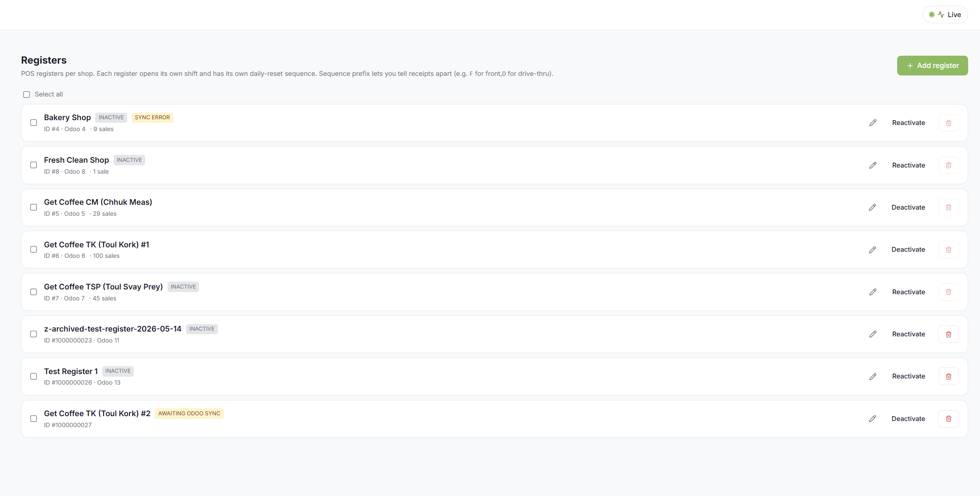
Task: Delete Get Coffee TK (Toul Kork) #2
Action: tap(948, 419)
